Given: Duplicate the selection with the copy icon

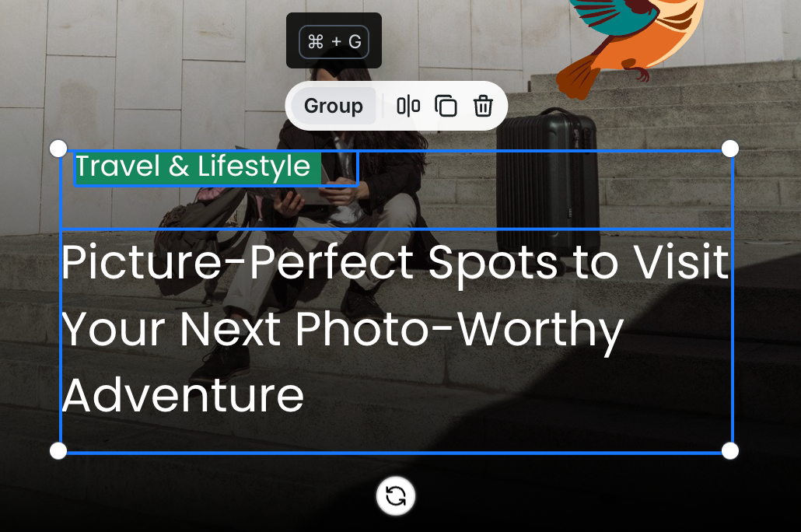Looking at the screenshot, I should click(x=446, y=106).
